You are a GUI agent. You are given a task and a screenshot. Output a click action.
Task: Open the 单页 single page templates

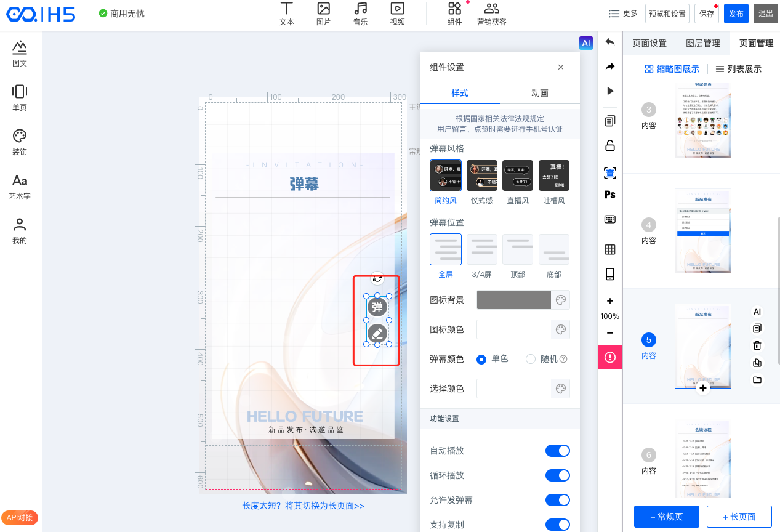click(x=20, y=99)
